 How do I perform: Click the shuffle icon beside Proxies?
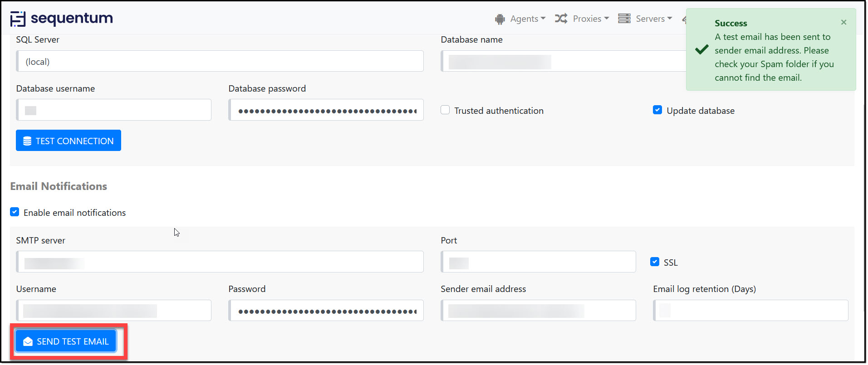tap(561, 19)
